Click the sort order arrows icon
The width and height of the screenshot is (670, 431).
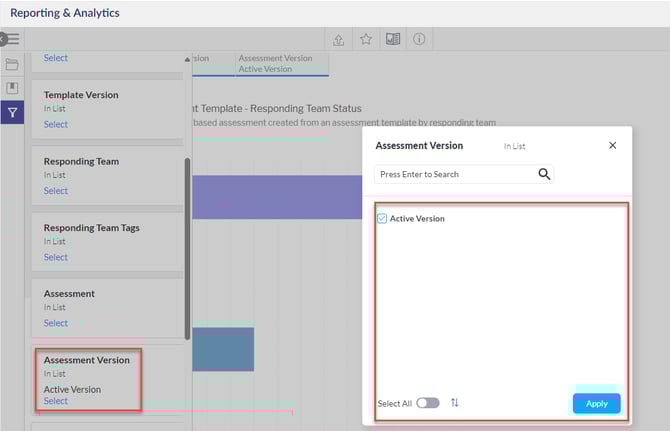(x=455, y=403)
